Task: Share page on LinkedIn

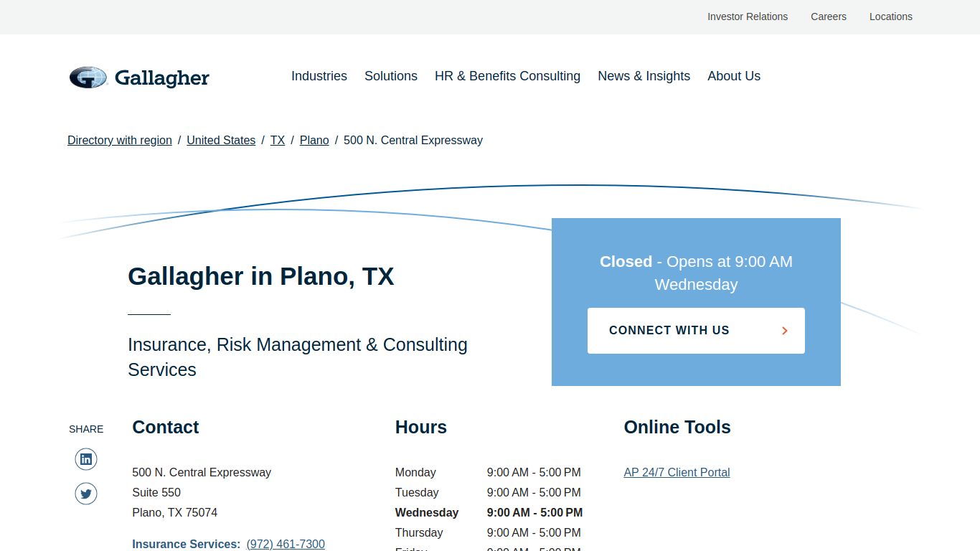Action: pos(86,459)
